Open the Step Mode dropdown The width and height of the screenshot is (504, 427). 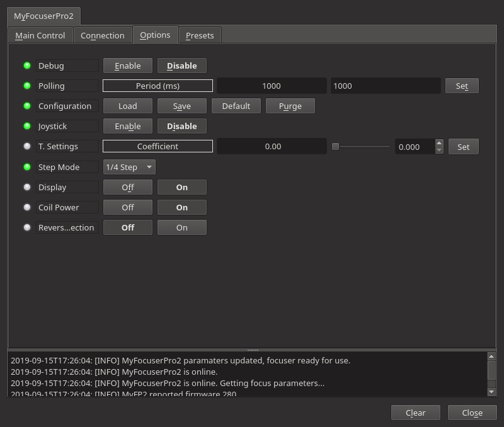[x=129, y=167]
